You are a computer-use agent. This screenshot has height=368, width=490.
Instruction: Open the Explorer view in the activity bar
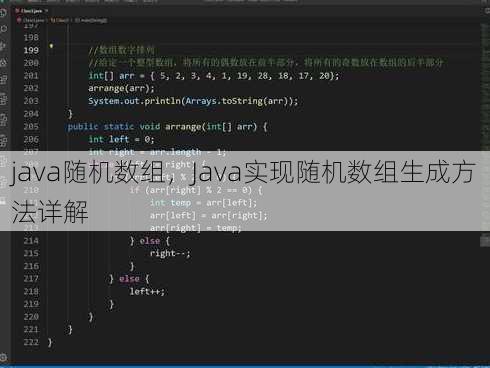3,13
